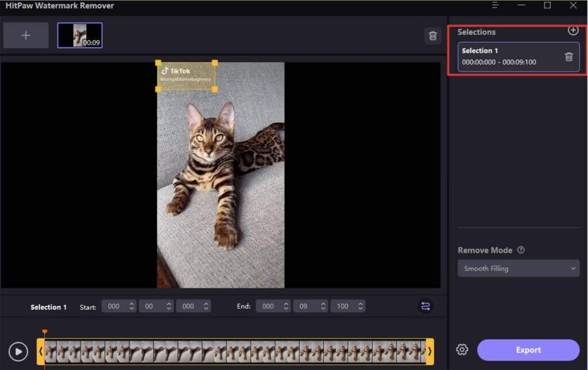Click the Start minutes stepper field
Image resolution: width=588 pixels, height=370 pixels.
pos(156,306)
